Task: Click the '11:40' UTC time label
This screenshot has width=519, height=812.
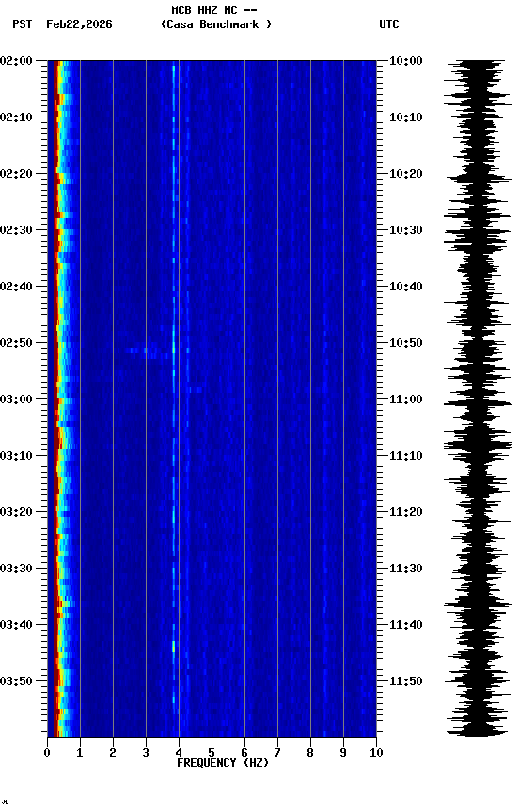Action: click(406, 625)
